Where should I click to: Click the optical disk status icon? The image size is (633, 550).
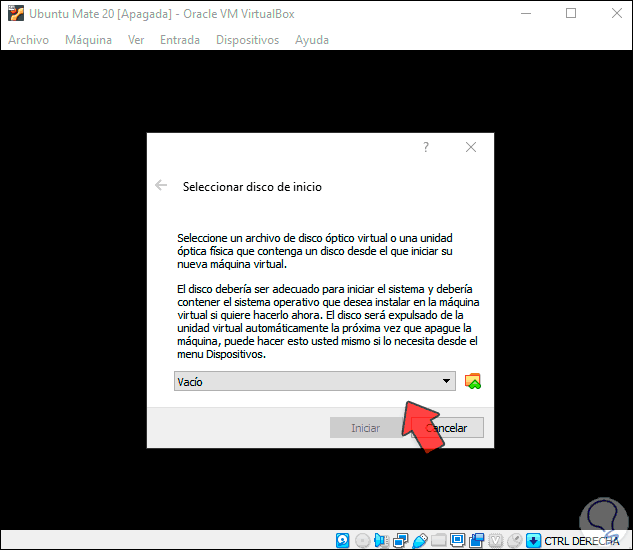tap(362, 540)
